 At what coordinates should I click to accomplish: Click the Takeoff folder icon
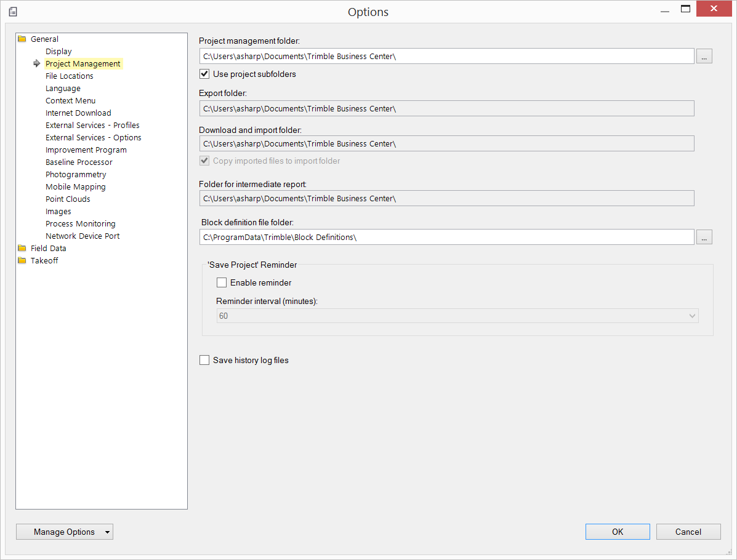coord(22,261)
